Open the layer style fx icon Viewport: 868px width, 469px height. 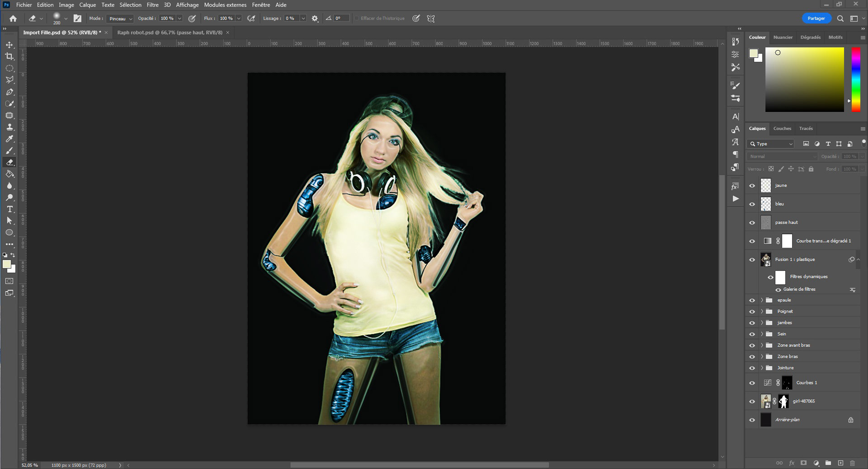tap(792, 463)
